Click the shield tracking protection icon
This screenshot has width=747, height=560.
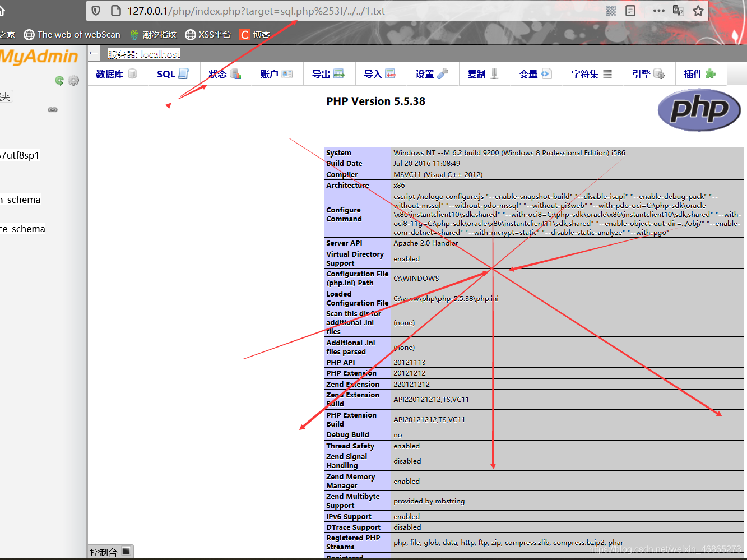pyautogui.click(x=96, y=11)
